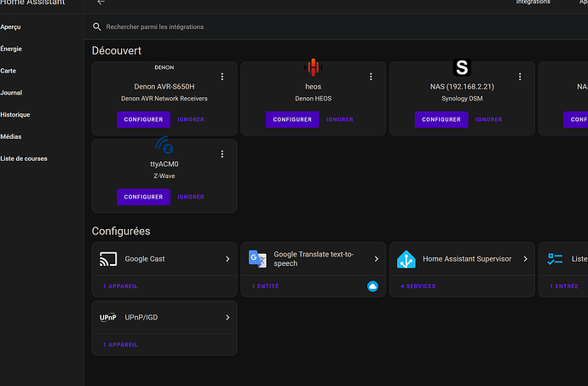
Task: Click the Denon AVR Network Receivers text
Action: tap(164, 99)
